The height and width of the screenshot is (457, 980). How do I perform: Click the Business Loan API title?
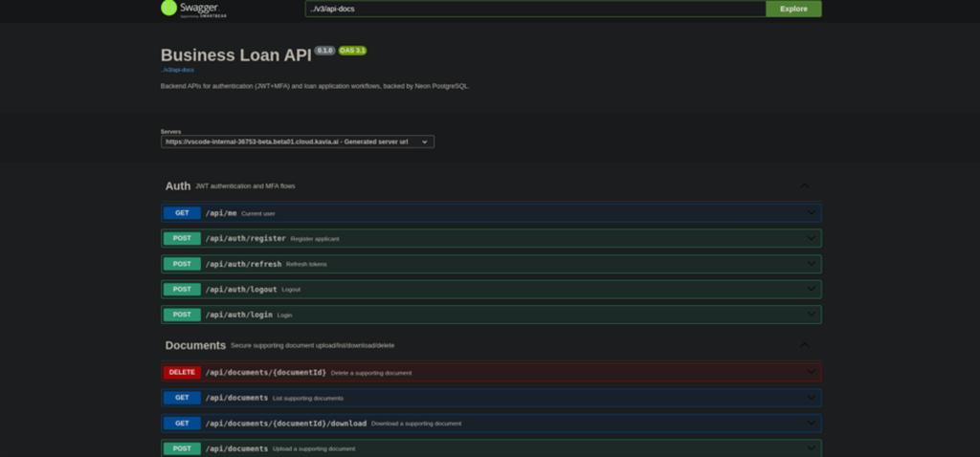(235, 54)
